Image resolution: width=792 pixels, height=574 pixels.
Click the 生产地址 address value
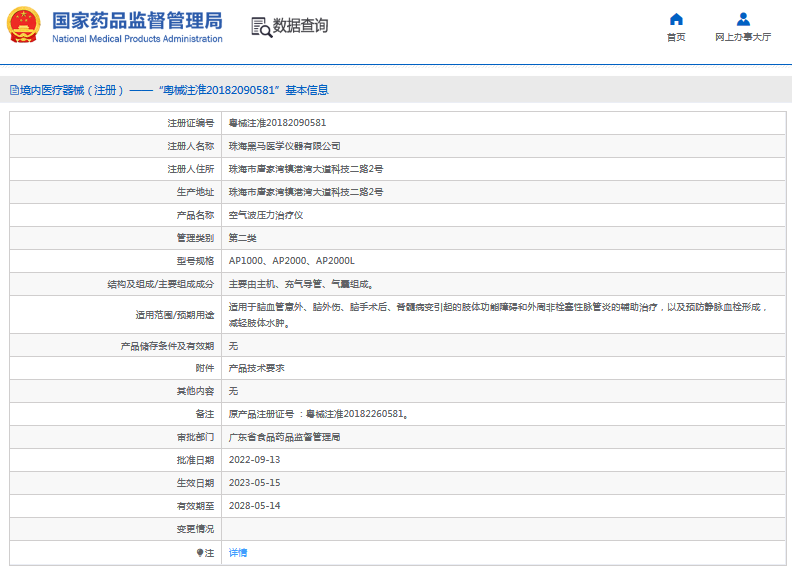pyautogui.click(x=306, y=192)
